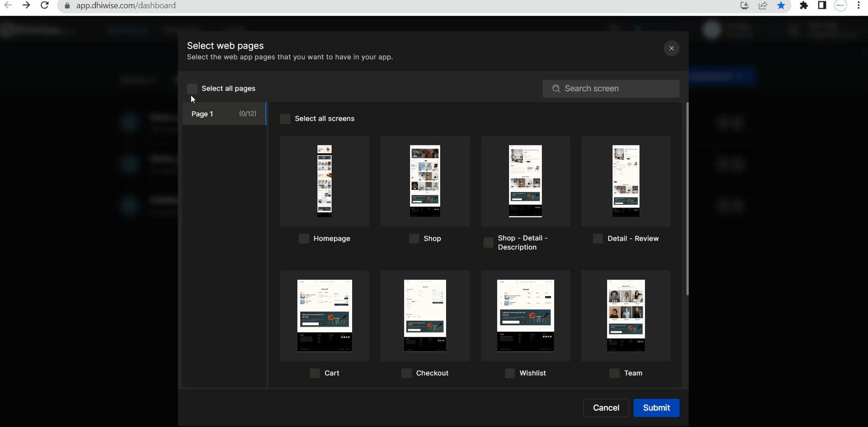
Task: Click the Team screen thumbnail
Action: click(x=626, y=316)
